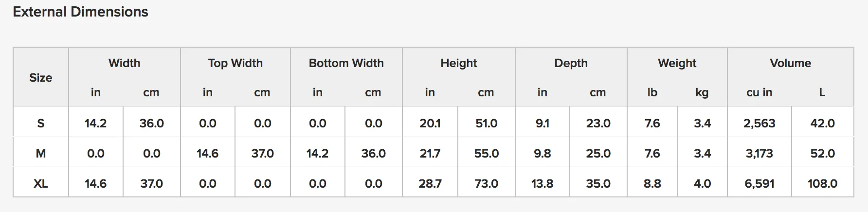This screenshot has width=868, height=212.
Task: Click the 3,173 cu in volume cell
Action: pos(759,153)
